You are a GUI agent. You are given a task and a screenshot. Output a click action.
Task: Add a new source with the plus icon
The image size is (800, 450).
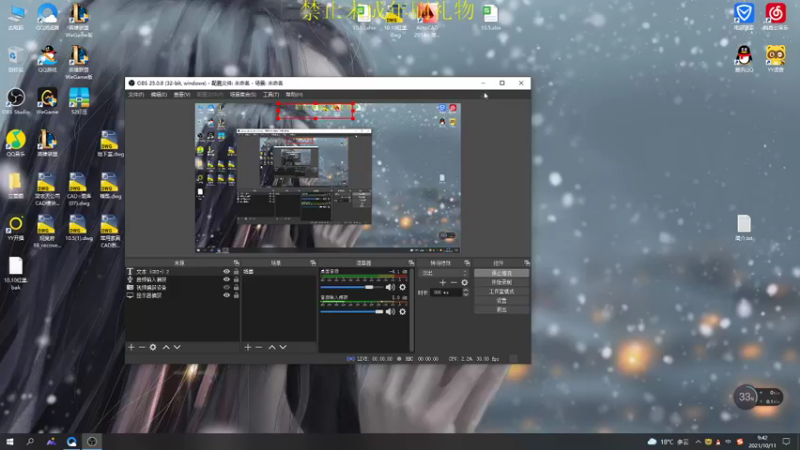pyautogui.click(x=131, y=347)
